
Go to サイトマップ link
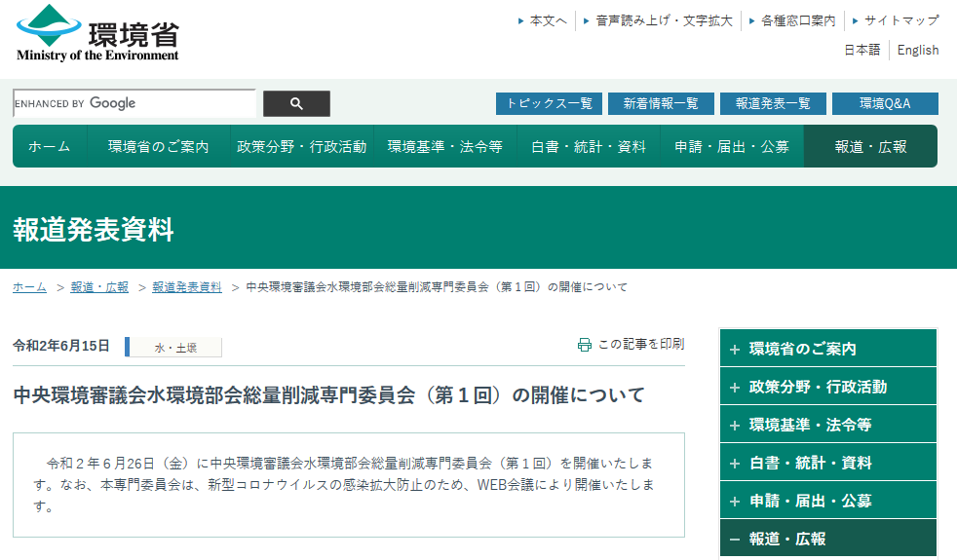(x=901, y=20)
